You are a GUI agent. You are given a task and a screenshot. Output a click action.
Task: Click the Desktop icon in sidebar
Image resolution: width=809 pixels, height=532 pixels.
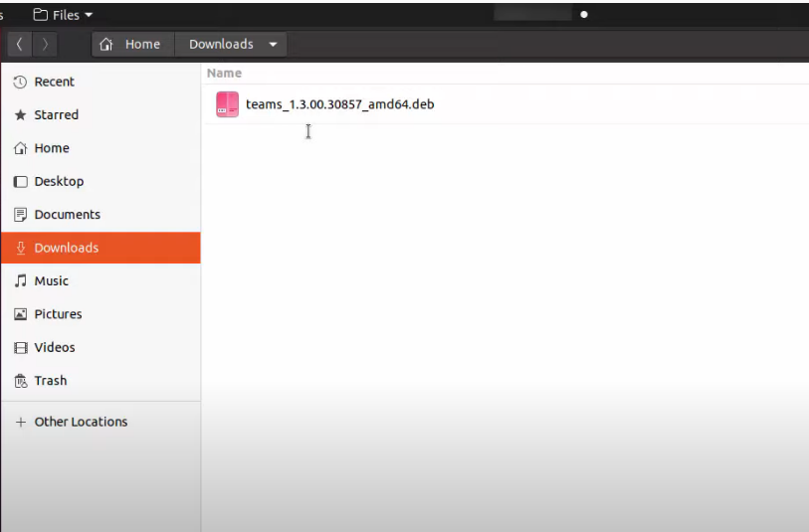[x=20, y=182]
